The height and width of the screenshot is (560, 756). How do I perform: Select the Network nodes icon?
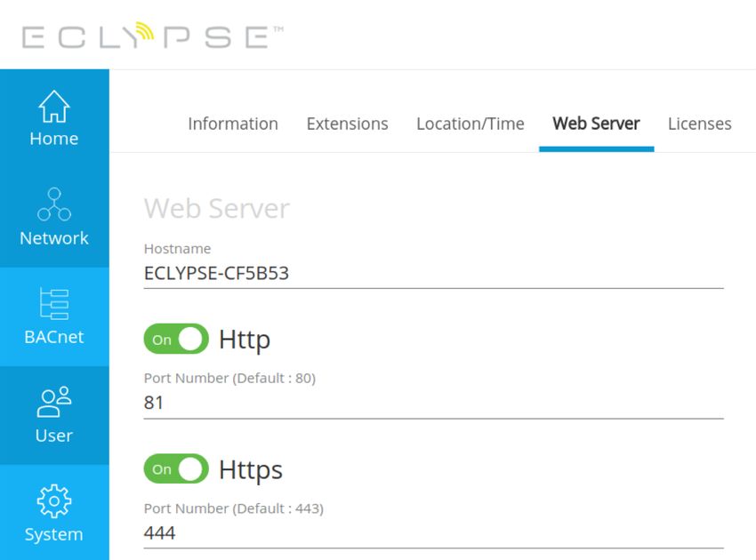54,204
